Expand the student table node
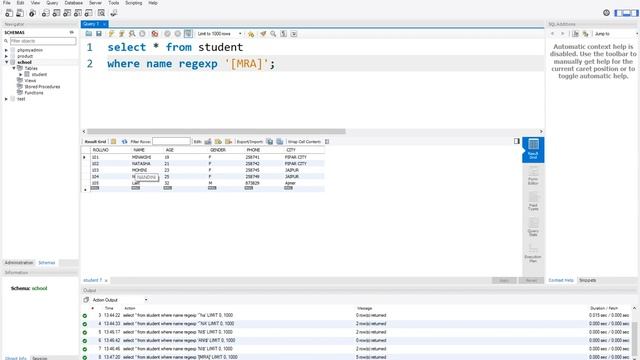 21,75
